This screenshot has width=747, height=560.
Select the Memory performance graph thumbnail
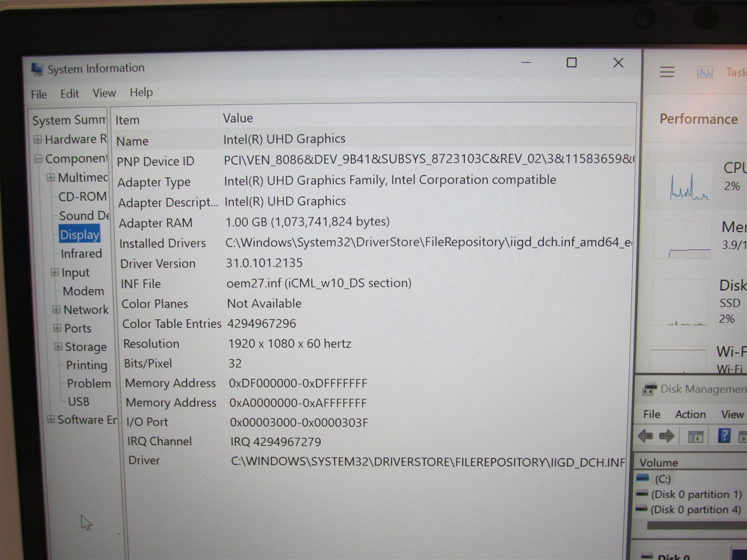683,240
